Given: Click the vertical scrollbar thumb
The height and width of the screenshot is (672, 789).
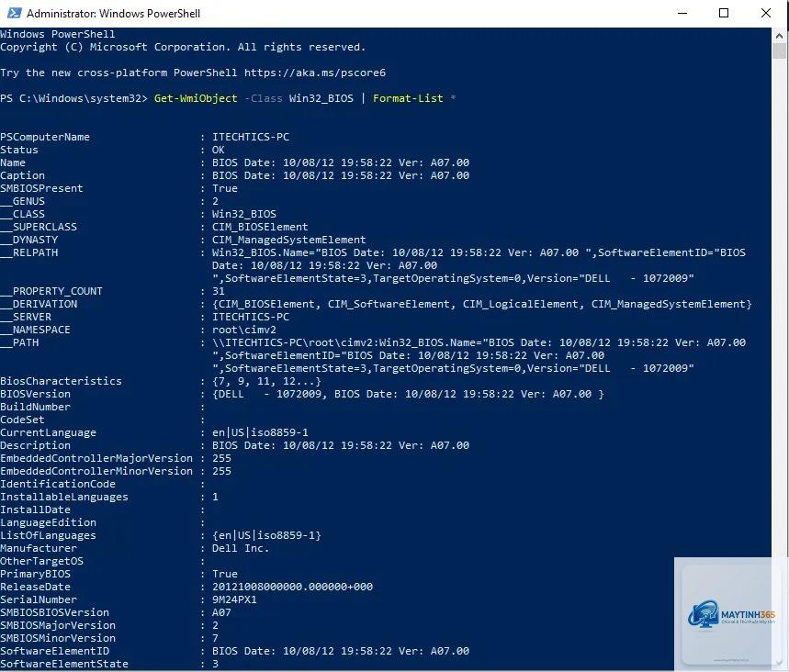Looking at the screenshot, I should click(779, 50).
